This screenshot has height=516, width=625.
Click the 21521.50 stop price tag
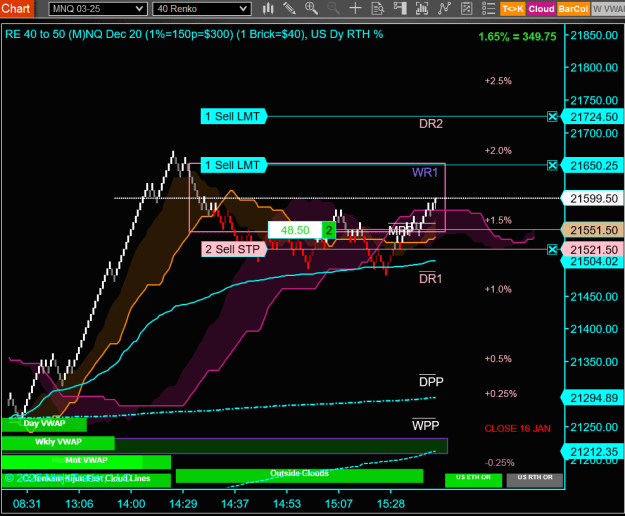(592, 250)
